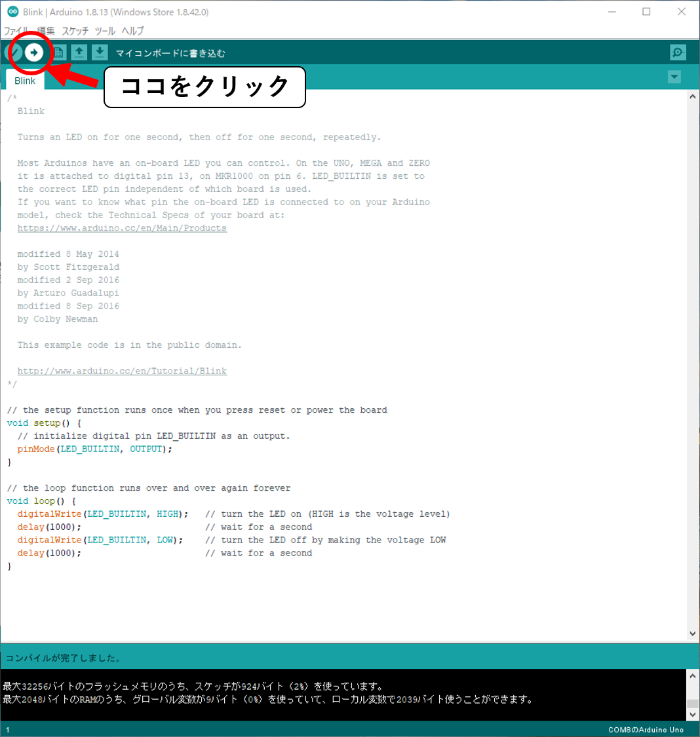
Task: Open the arduino.cc Main/Products link
Action: point(122,228)
